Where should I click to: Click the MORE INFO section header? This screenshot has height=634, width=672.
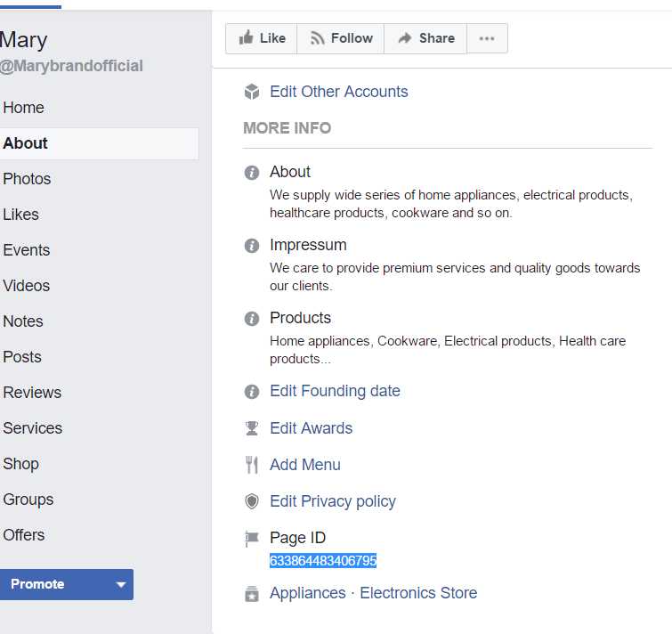pyautogui.click(x=287, y=128)
